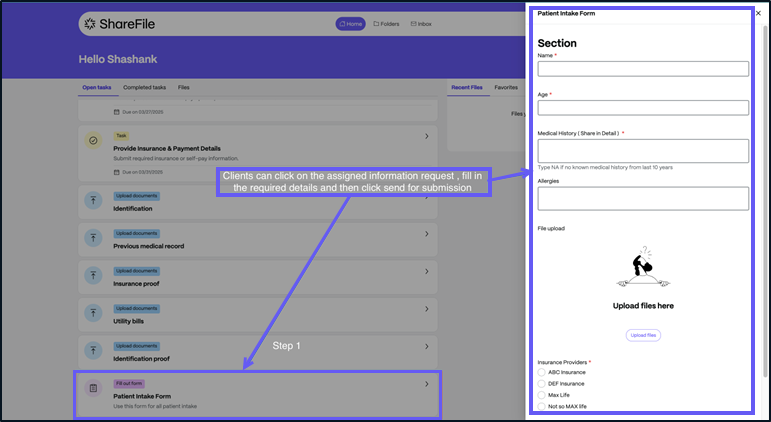
Task: Click into the Age field
Action: (x=643, y=108)
